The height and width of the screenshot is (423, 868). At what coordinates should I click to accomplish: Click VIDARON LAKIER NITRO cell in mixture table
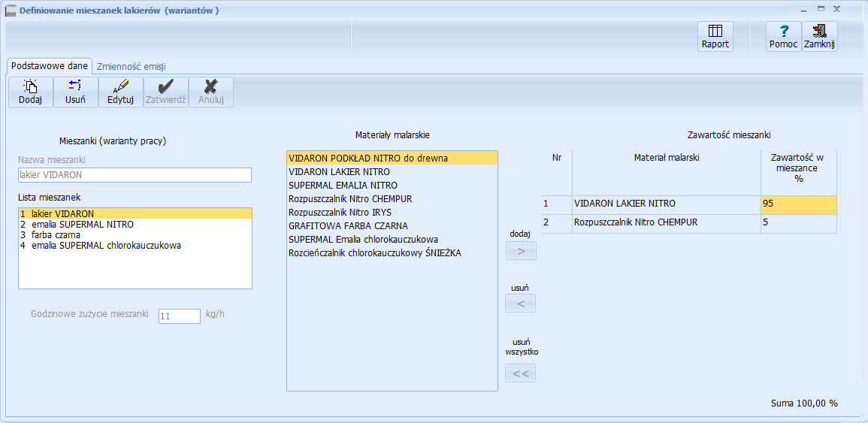(x=667, y=204)
